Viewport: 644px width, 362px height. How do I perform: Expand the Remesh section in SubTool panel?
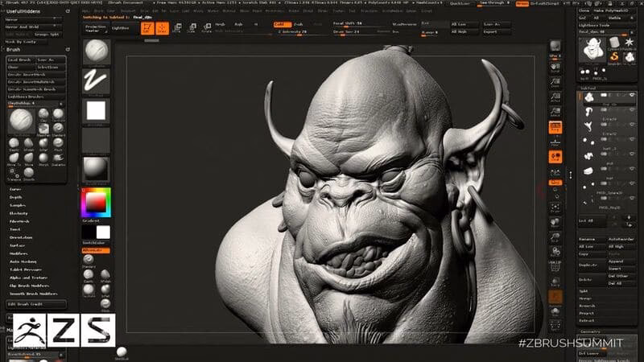click(587, 306)
